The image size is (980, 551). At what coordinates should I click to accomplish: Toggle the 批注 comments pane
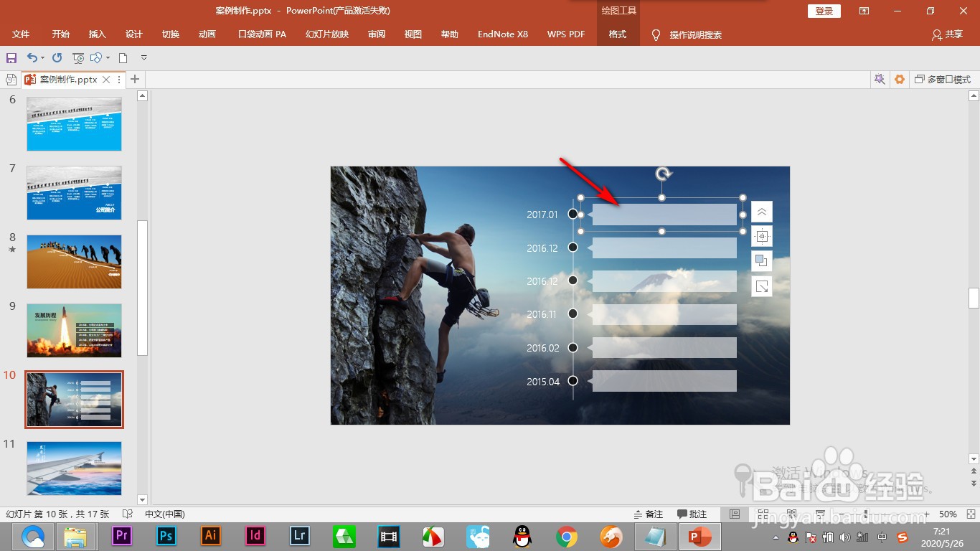click(x=692, y=514)
